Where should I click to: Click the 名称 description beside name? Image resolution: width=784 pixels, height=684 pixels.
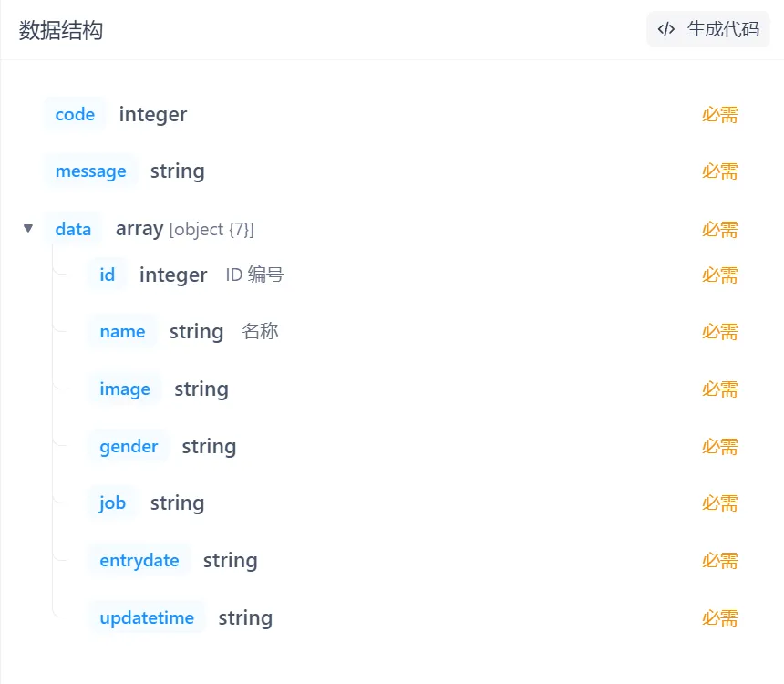260,331
